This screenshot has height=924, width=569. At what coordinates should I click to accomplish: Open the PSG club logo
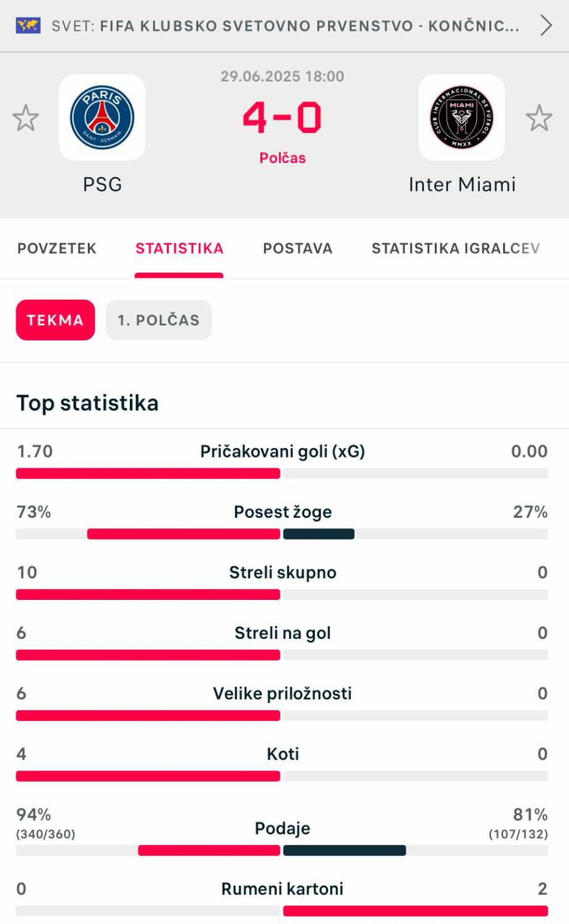[x=102, y=117]
